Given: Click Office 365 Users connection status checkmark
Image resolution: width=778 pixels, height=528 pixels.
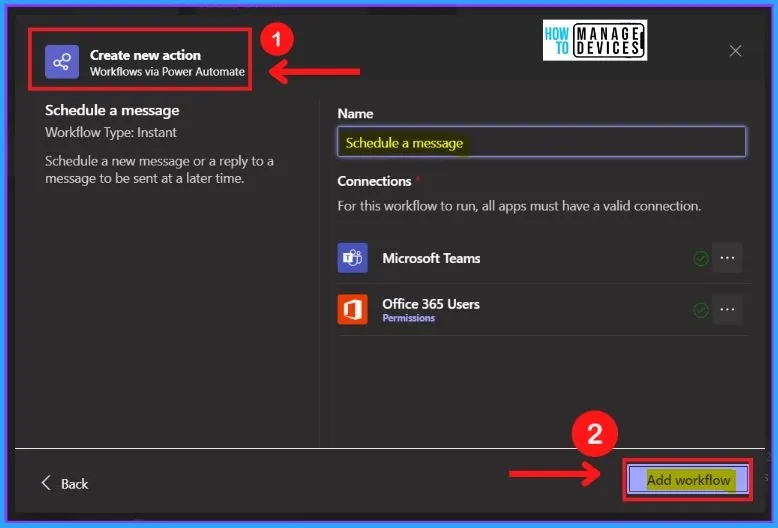Looking at the screenshot, I should pos(701,310).
